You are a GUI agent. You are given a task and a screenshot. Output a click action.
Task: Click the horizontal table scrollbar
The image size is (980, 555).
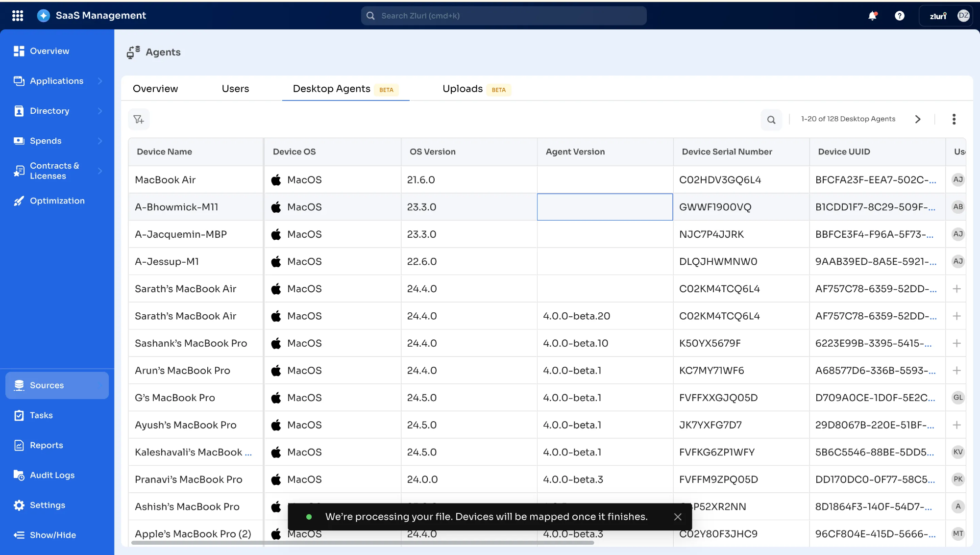(x=363, y=543)
